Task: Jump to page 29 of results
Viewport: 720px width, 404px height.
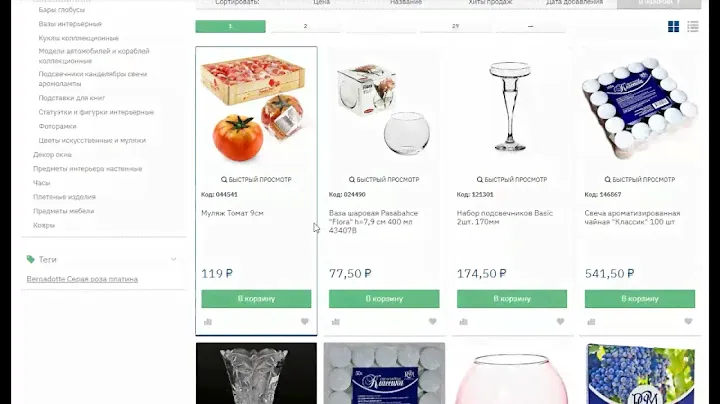Action: [x=455, y=26]
